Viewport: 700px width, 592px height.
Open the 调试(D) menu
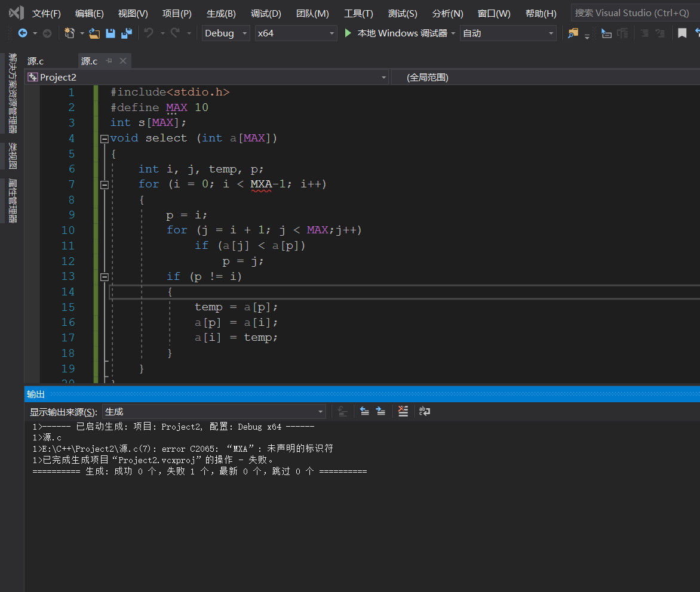(x=266, y=13)
